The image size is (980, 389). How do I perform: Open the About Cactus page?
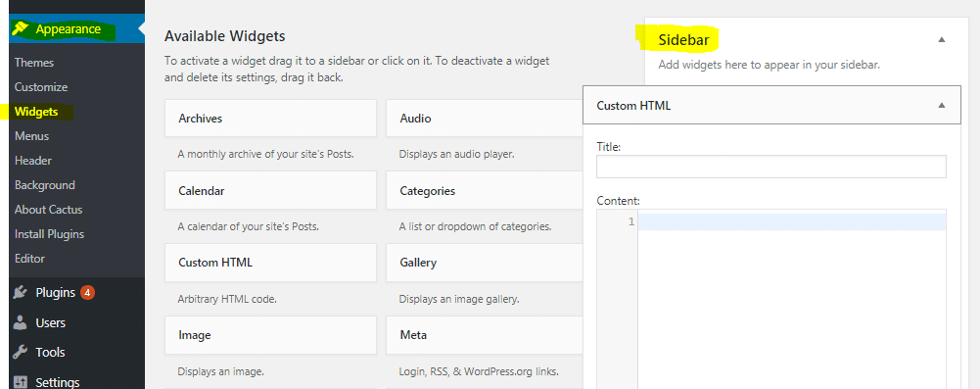coord(49,210)
